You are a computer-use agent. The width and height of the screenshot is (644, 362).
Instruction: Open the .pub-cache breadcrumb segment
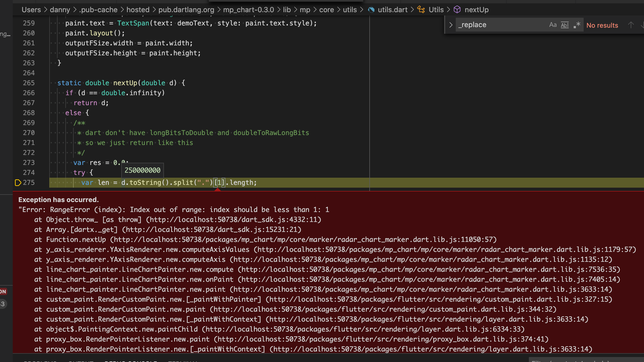[x=98, y=10]
